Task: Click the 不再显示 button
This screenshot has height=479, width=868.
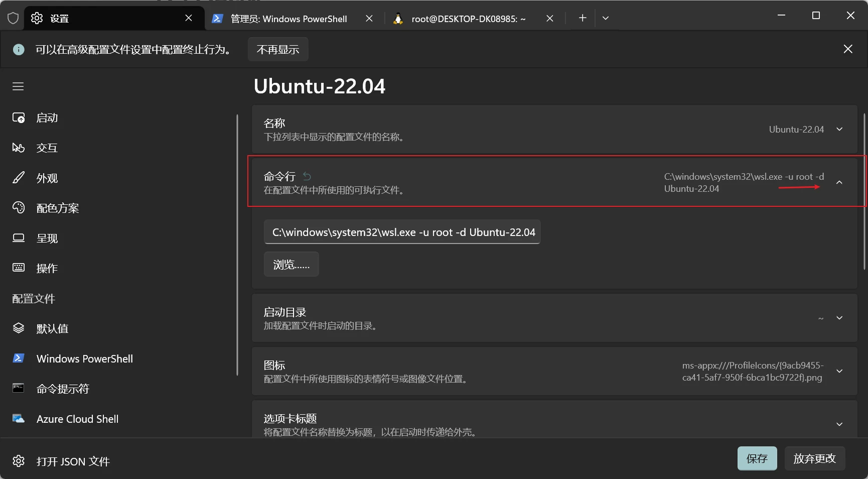Action: [278, 49]
